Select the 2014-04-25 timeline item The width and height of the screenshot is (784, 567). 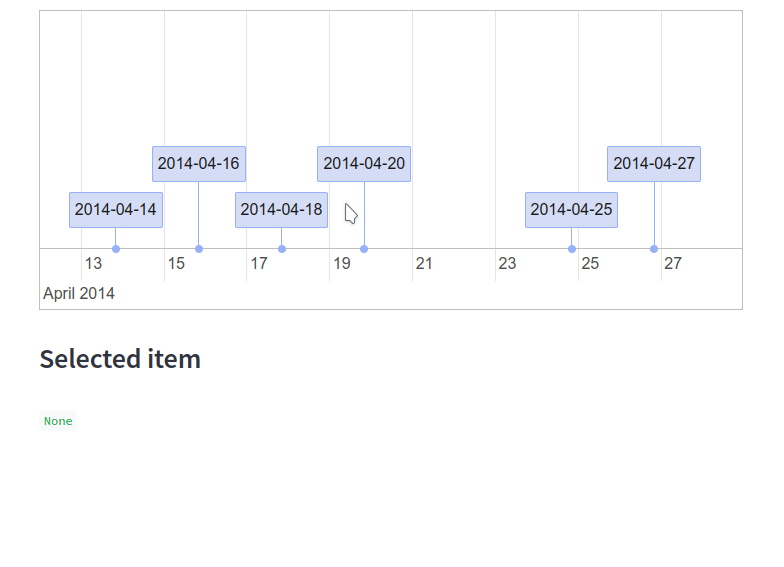pos(572,210)
